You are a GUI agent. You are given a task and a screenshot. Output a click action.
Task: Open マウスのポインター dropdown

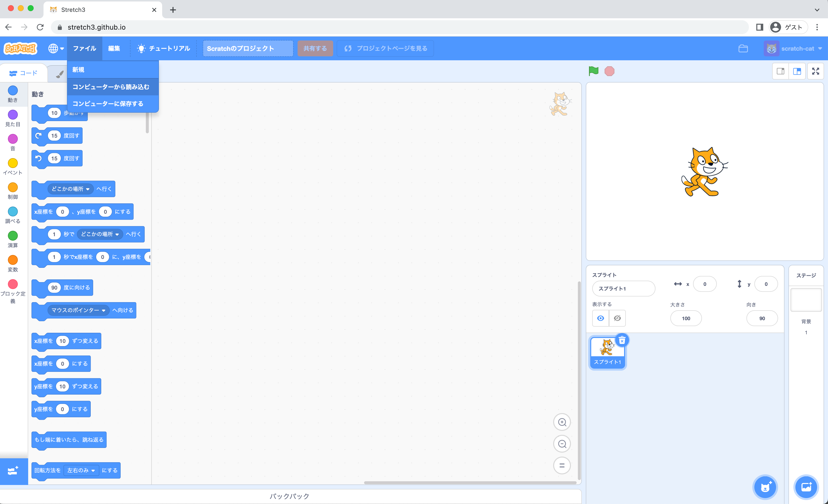click(x=79, y=310)
